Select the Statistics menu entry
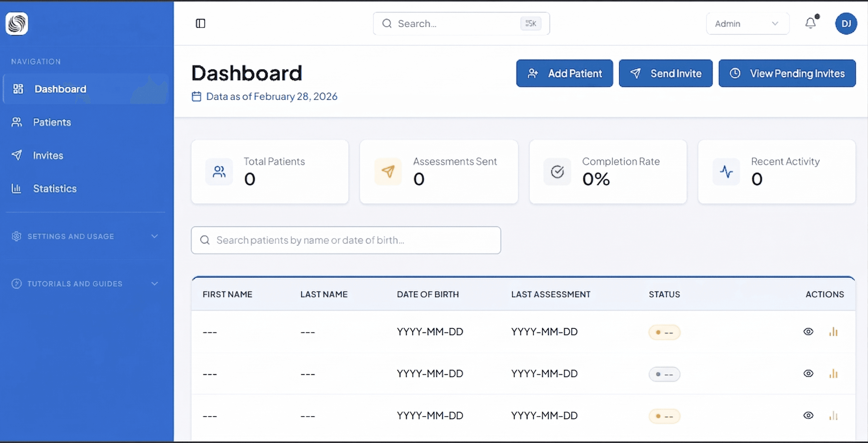The width and height of the screenshot is (868, 443). point(55,188)
